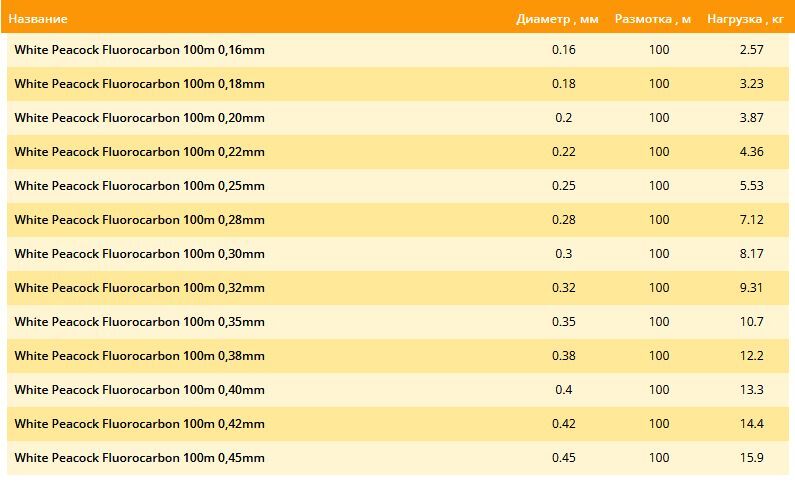
Task: Select White Peacock Fluorocarbon 100m 0,20mm row name
Action: pyautogui.click(x=139, y=118)
